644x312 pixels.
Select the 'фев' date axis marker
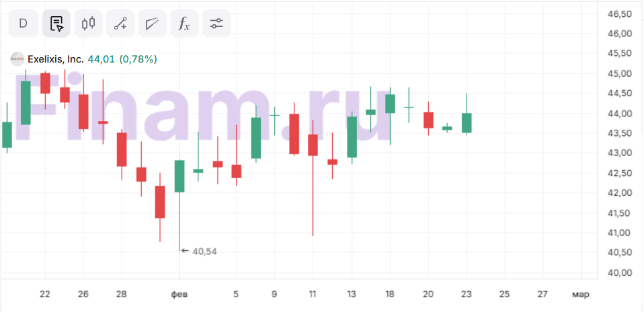coord(179,294)
